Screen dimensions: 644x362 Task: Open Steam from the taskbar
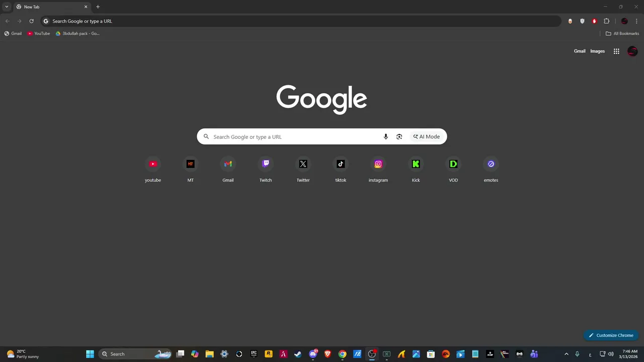298,354
